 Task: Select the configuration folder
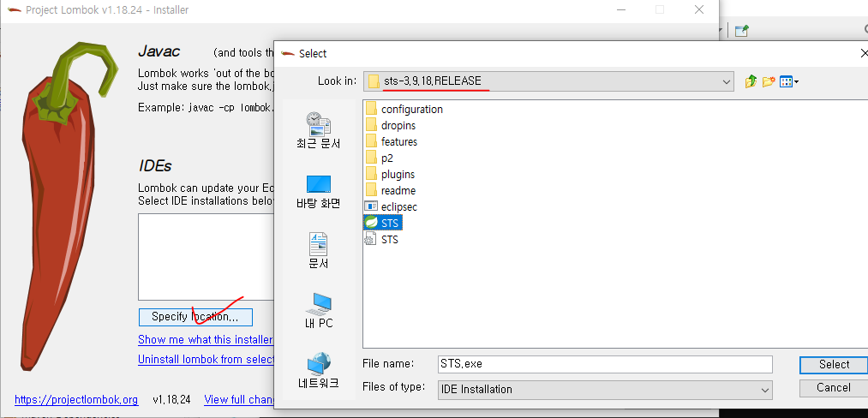pos(404,109)
